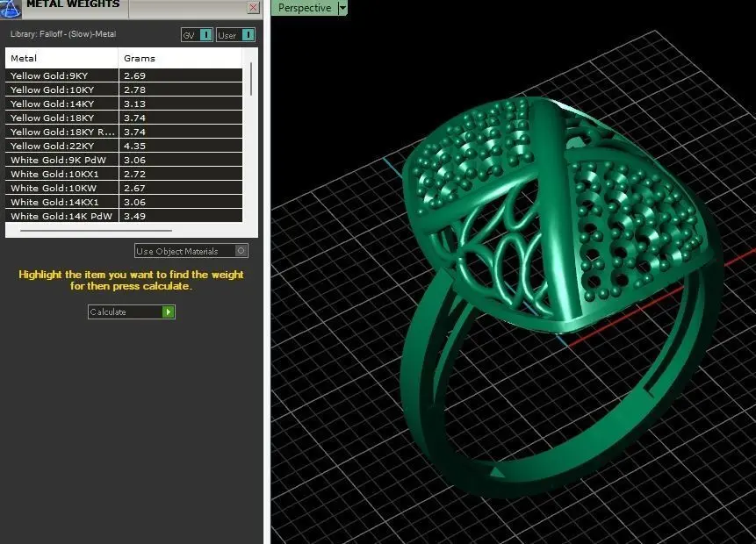Viewport: 756px width, 544px height.
Task: Select the Yellow Gold:18KY R... row
Action: click(124, 132)
